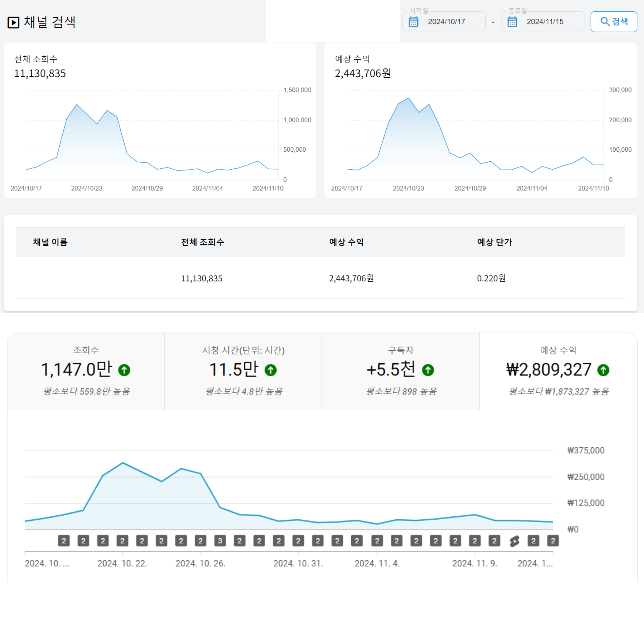This screenshot has width=644, height=644.
Task: Click the 예상 수익 table column header
Action: 347,242
